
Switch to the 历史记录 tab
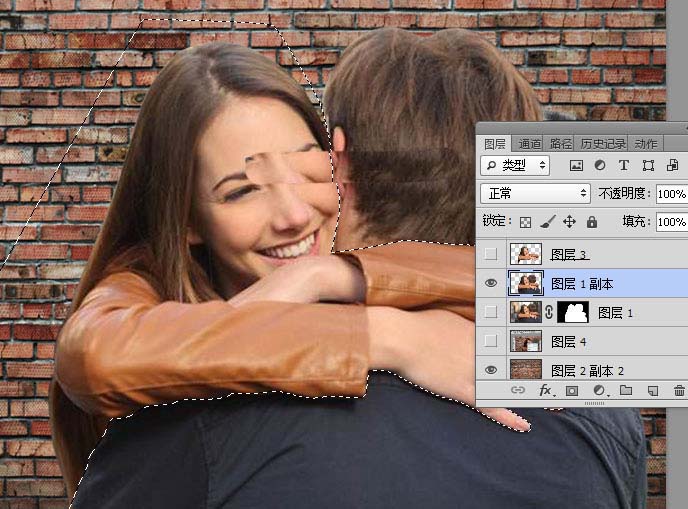tap(603, 144)
